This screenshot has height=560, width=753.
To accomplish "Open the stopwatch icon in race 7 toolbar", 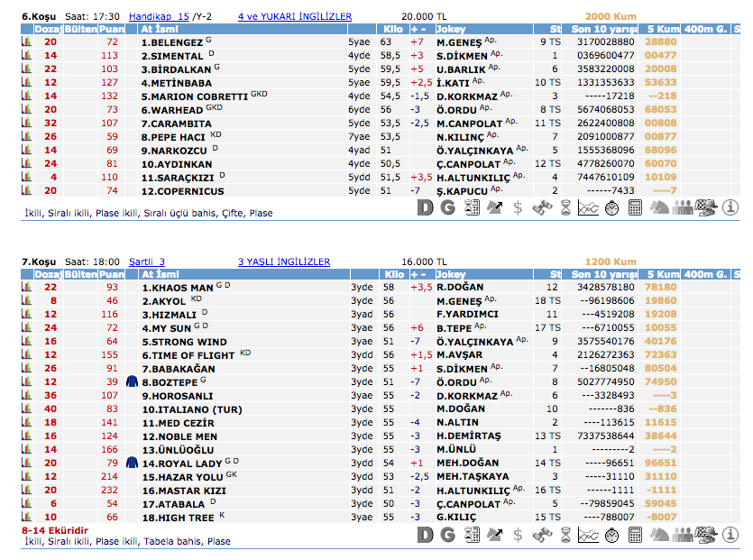I will (612, 537).
